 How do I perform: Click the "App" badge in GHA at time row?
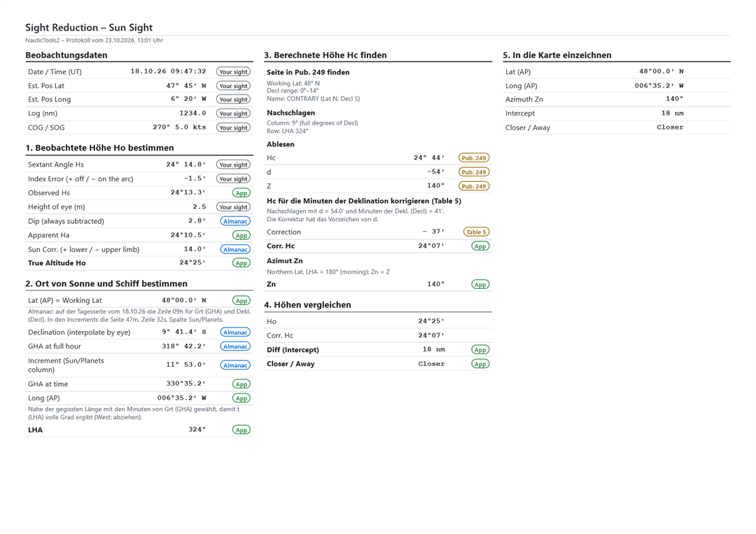coord(241,384)
